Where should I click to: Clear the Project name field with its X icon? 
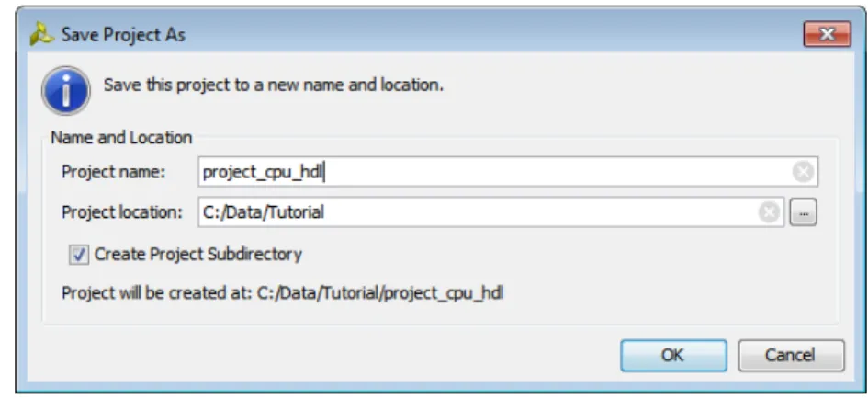802,172
